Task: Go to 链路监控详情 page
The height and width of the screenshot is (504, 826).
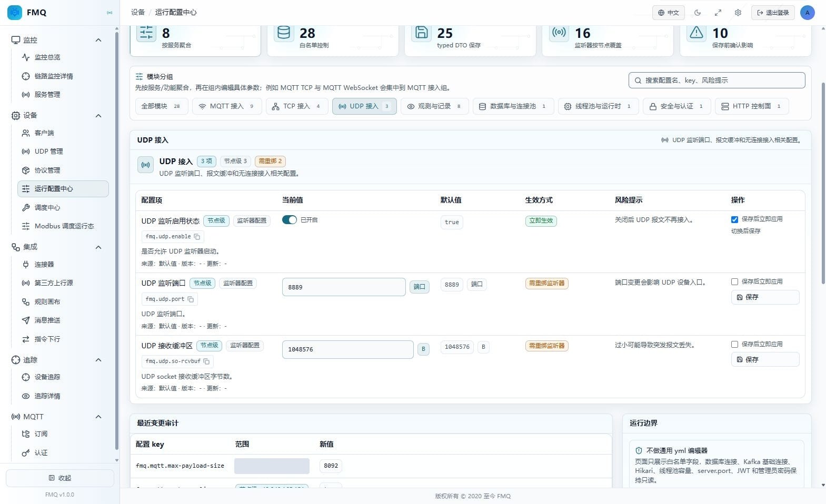Action: pos(63,76)
